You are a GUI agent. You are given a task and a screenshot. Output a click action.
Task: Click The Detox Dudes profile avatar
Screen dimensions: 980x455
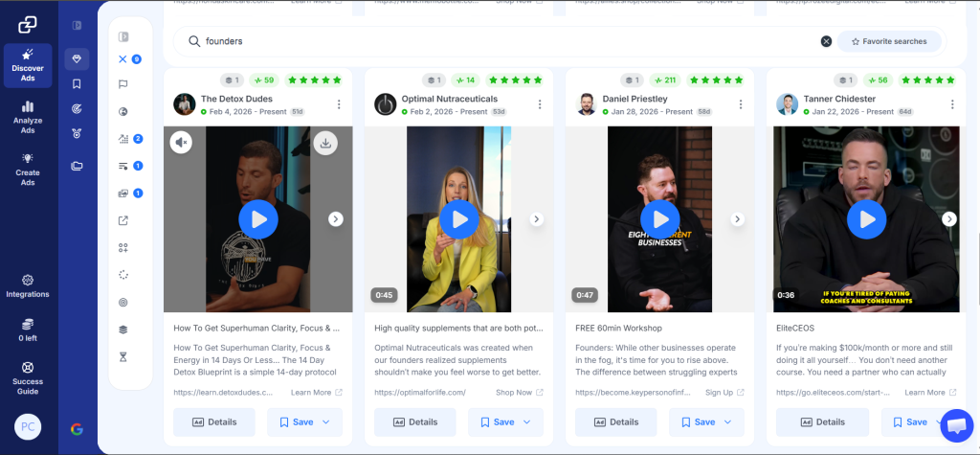click(x=185, y=104)
